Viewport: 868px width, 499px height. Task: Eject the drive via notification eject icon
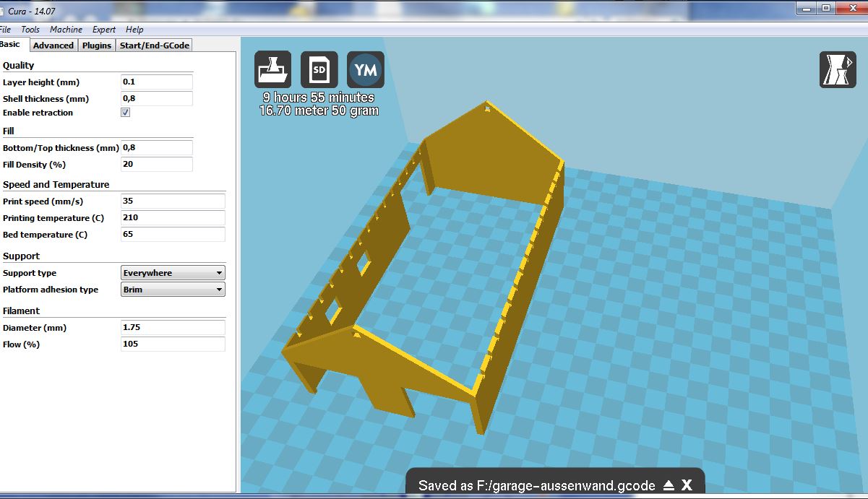[669, 485]
